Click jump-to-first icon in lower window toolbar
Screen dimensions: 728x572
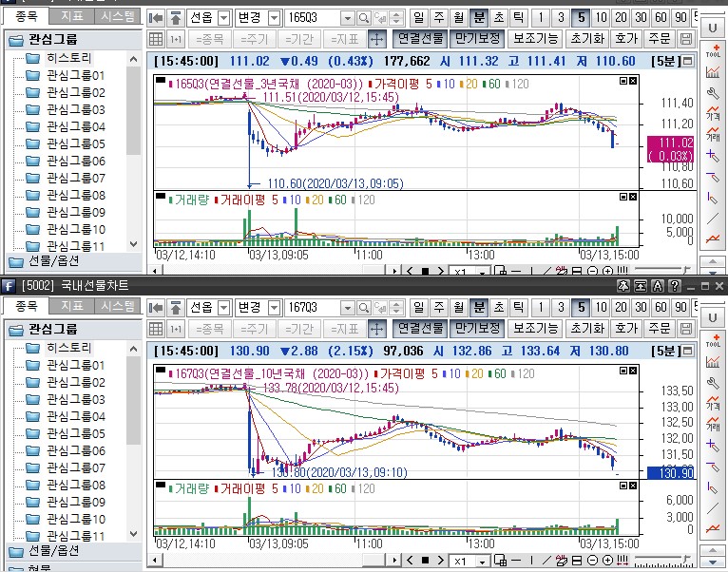156,307
